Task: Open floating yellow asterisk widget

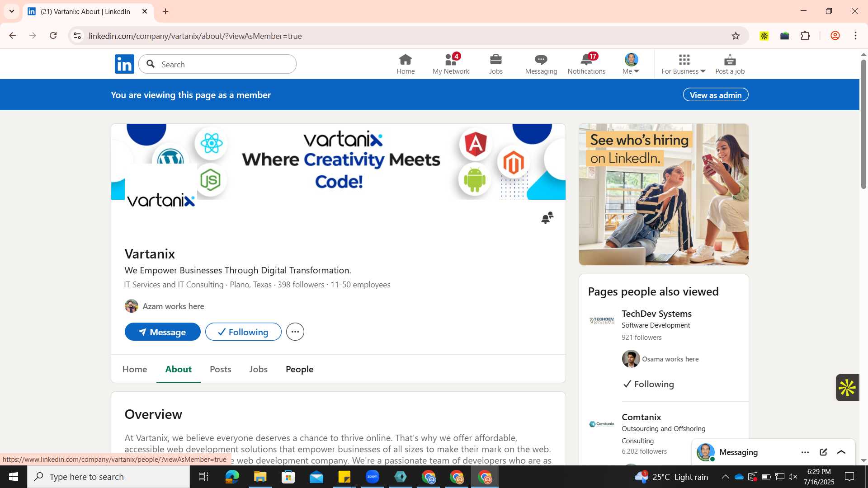Action: click(847, 388)
